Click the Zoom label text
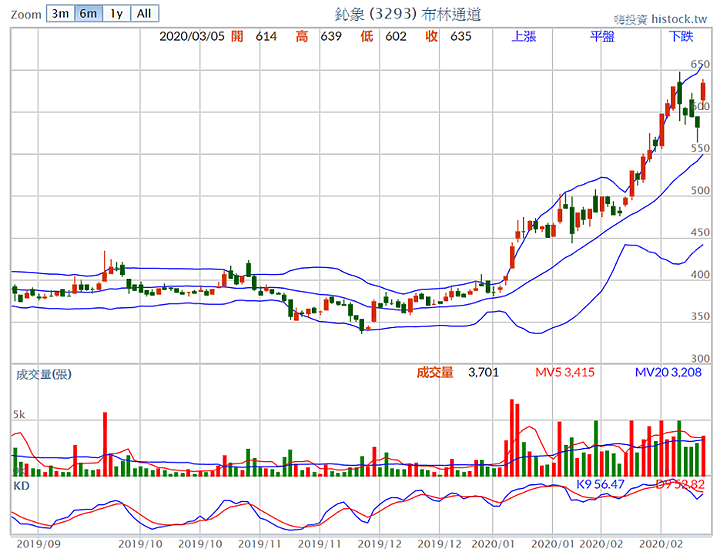Image resolution: width=720 pixels, height=552 pixels. 26,15
